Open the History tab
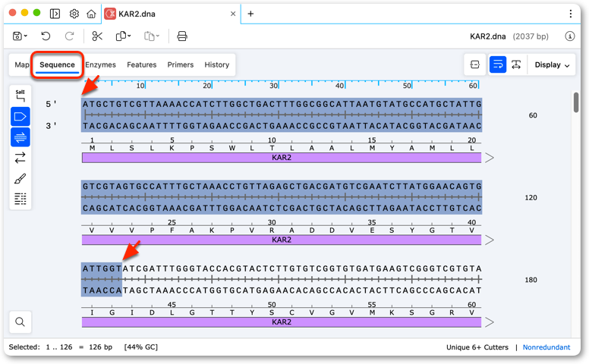 [217, 64]
